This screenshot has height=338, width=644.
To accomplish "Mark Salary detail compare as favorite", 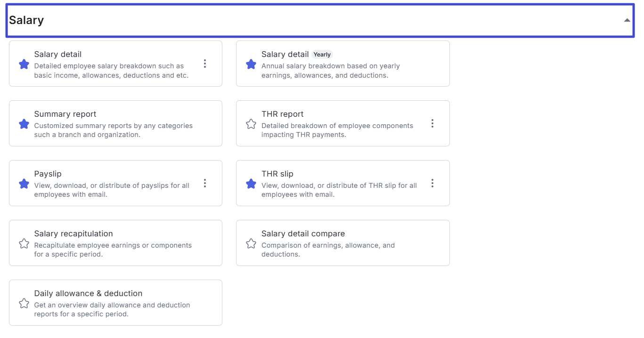I will tap(251, 243).
